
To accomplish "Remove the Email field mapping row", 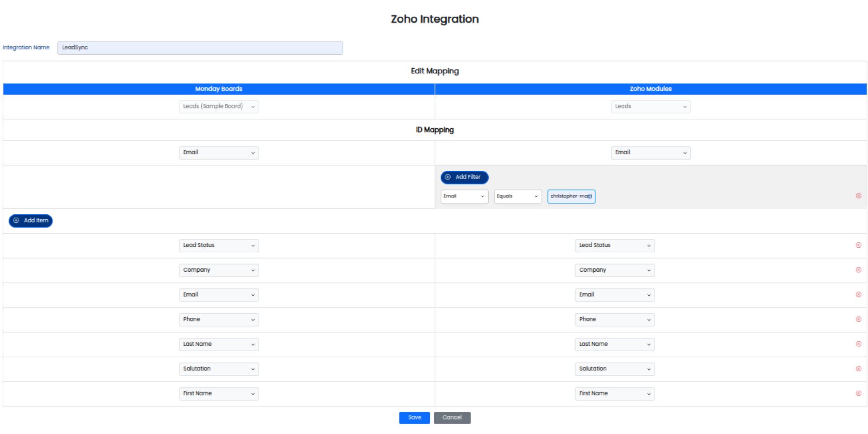I will 858,294.
